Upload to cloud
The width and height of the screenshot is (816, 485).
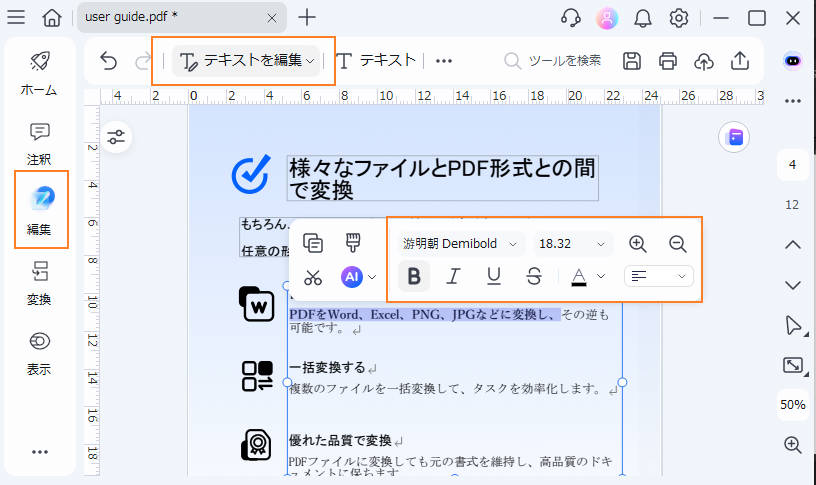pos(704,61)
